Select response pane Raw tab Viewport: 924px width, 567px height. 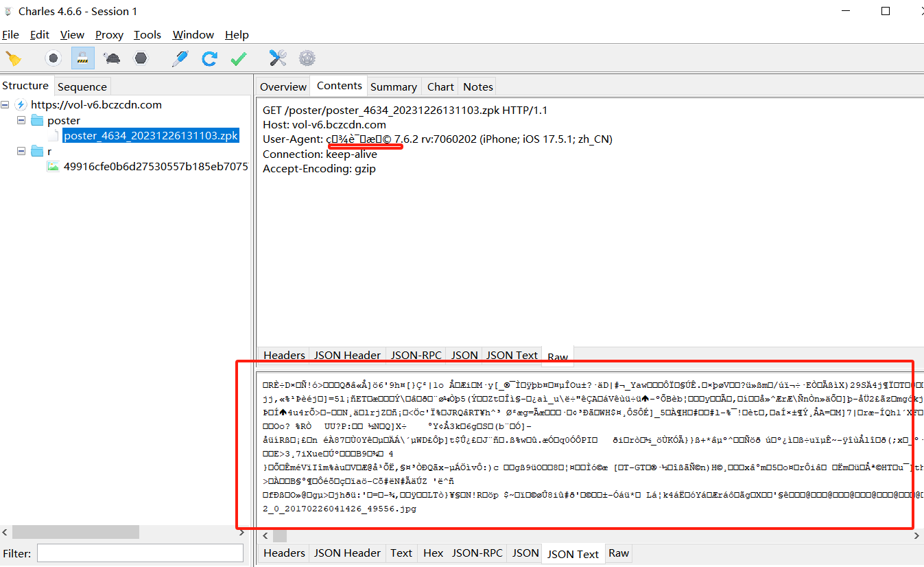[619, 553]
